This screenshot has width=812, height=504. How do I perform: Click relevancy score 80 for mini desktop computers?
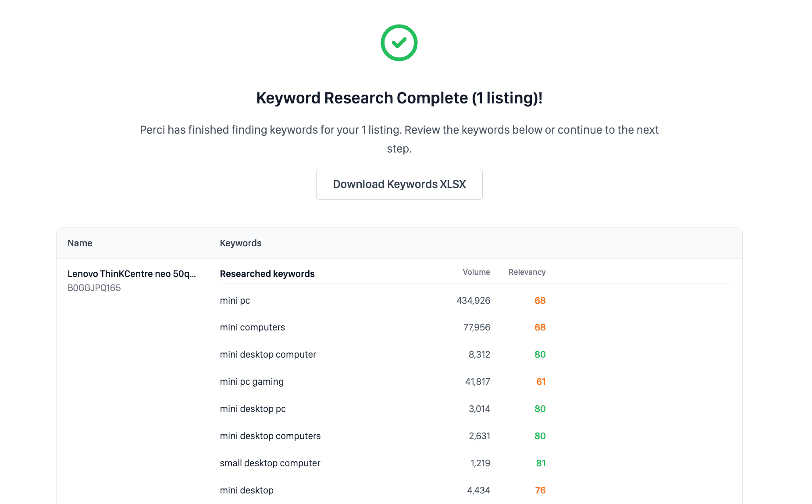(540, 436)
